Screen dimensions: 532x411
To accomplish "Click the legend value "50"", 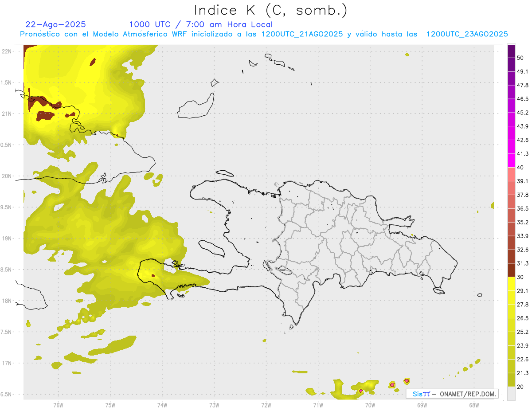I will click(x=521, y=58).
